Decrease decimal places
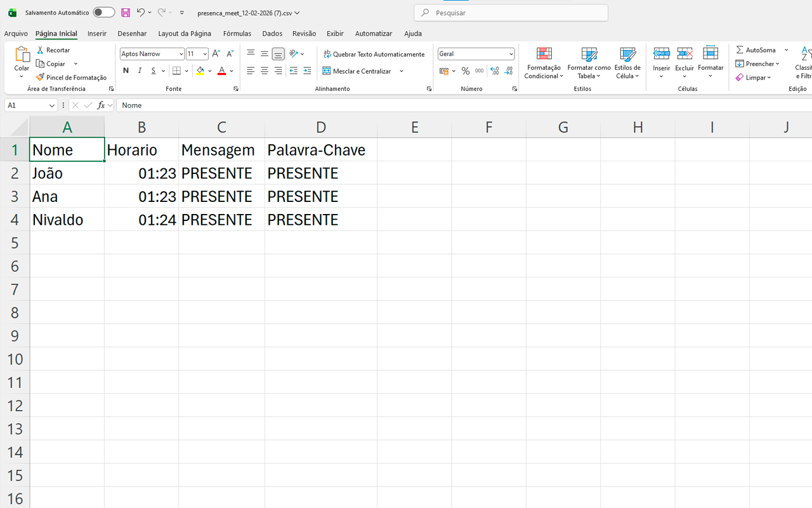The width and height of the screenshot is (812, 508). point(508,71)
